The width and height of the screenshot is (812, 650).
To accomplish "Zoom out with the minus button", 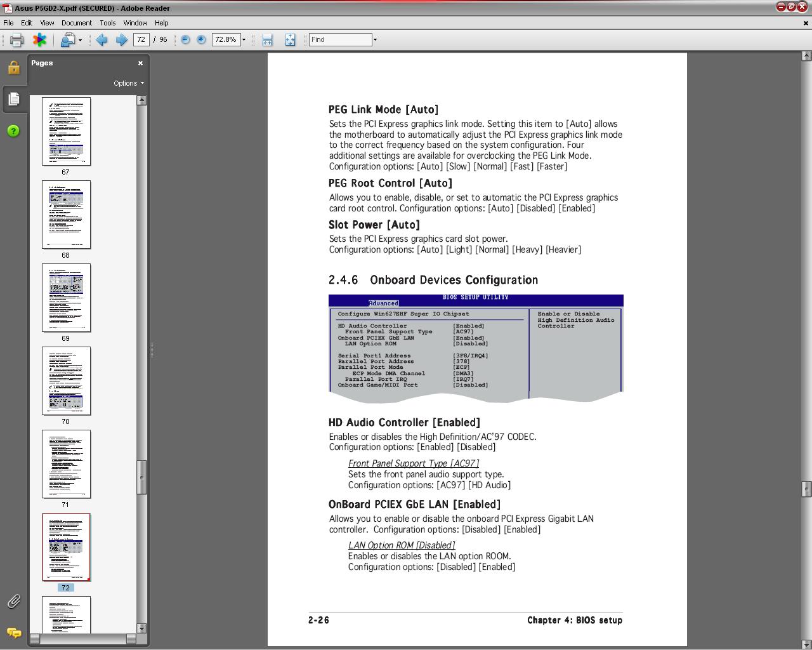I will click(185, 39).
